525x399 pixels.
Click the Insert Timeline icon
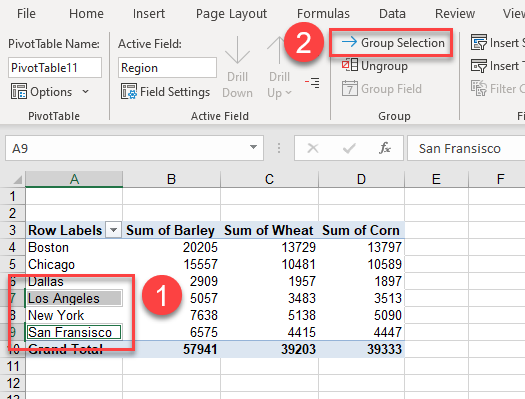[x=479, y=66]
